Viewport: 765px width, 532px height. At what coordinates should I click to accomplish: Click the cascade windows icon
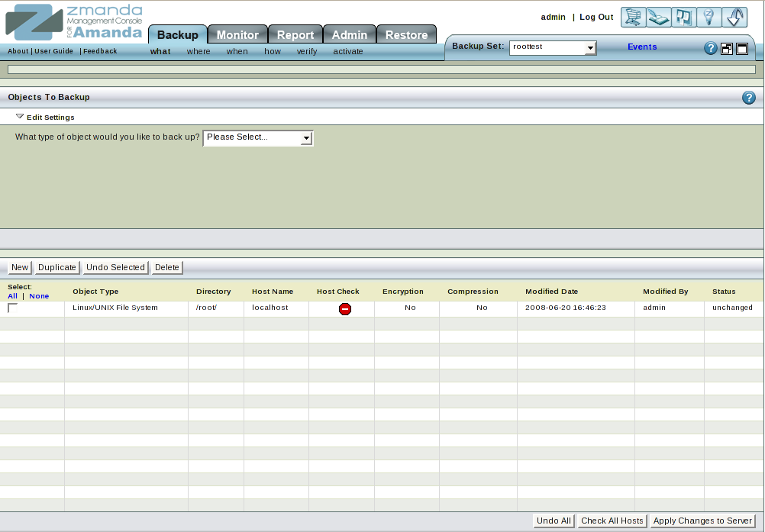coord(727,49)
